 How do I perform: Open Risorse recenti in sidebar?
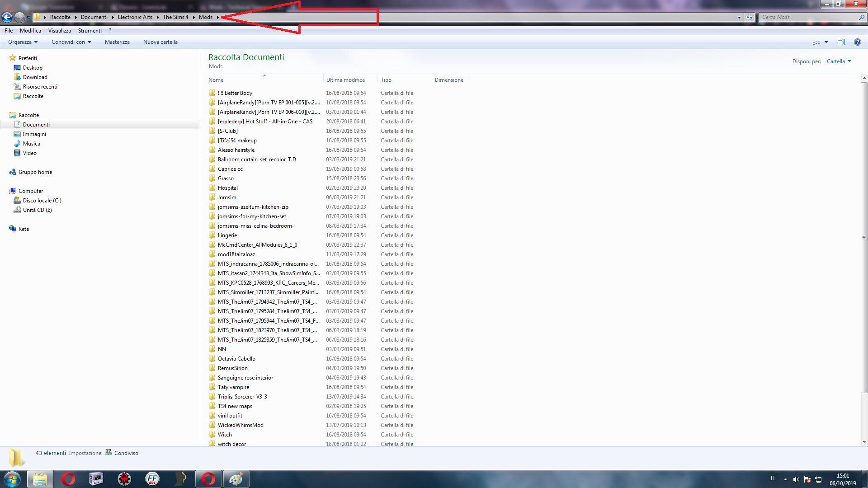[x=40, y=87]
